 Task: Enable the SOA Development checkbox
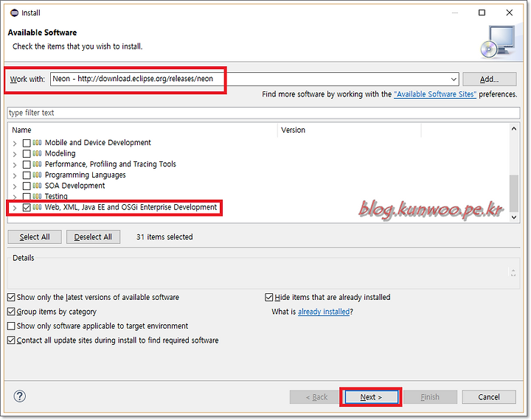[x=27, y=186]
